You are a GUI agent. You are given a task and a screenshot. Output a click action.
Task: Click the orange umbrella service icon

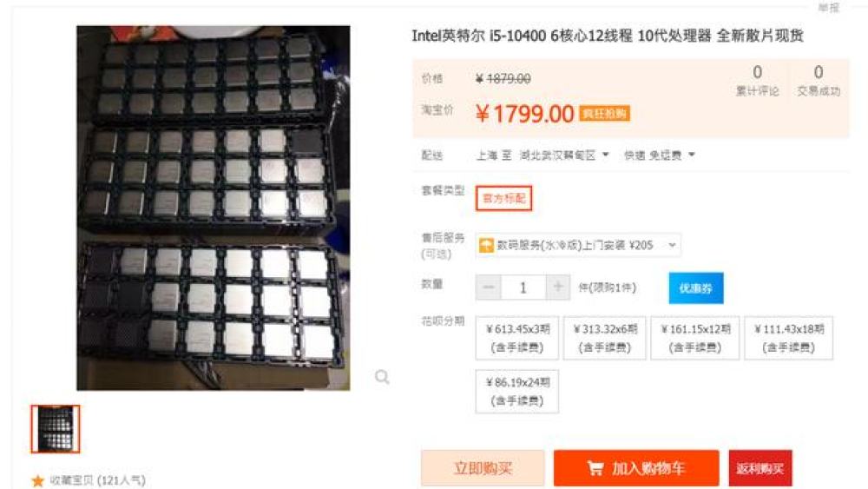[x=486, y=245]
